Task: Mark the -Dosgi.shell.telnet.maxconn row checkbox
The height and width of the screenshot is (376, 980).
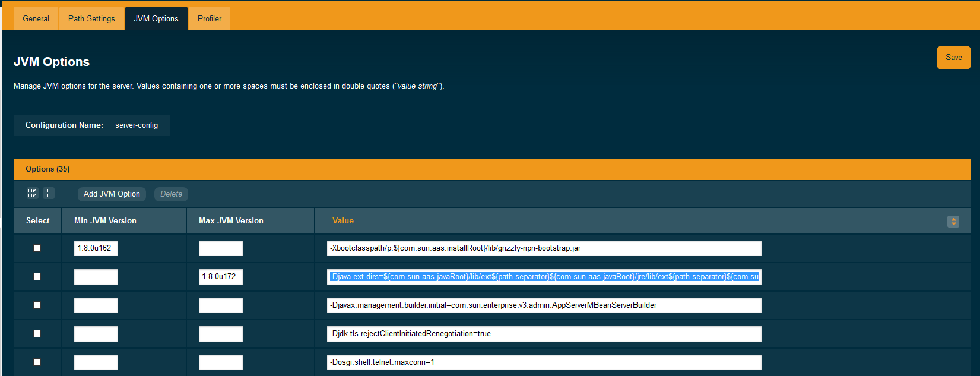Action: point(37,362)
